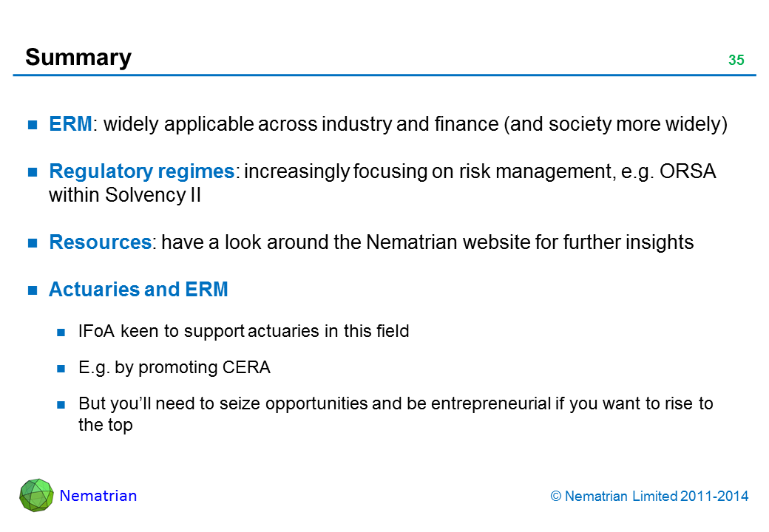Click the sub-bullet next to IFoA line
769x532 pixels.
coord(62,332)
